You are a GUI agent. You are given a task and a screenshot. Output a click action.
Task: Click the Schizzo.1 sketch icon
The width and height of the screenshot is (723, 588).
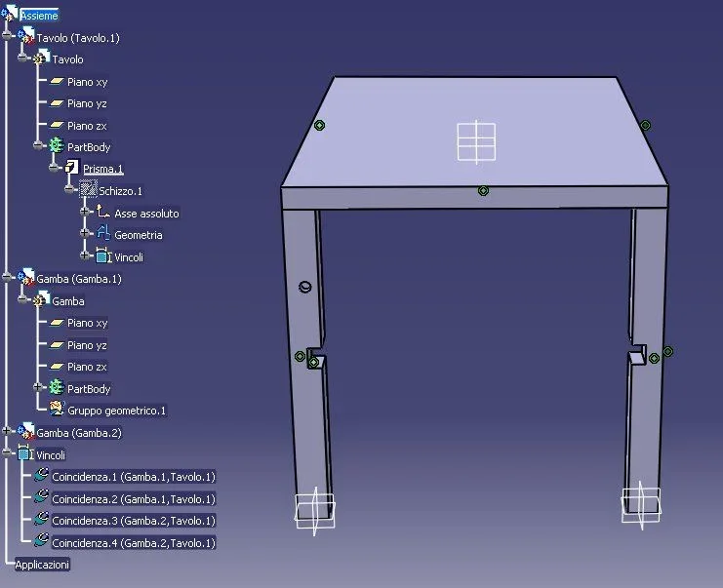(x=88, y=189)
